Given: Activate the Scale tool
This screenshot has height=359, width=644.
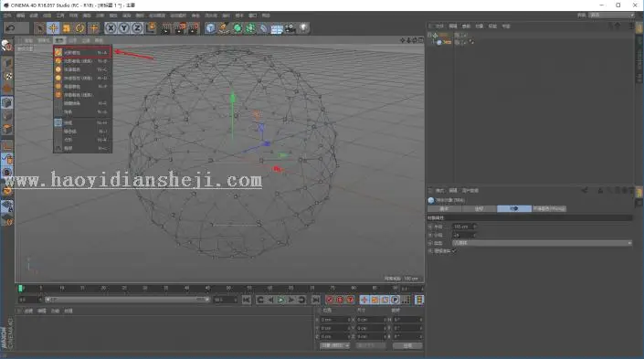Looking at the screenshot, I should pos(67,28).
